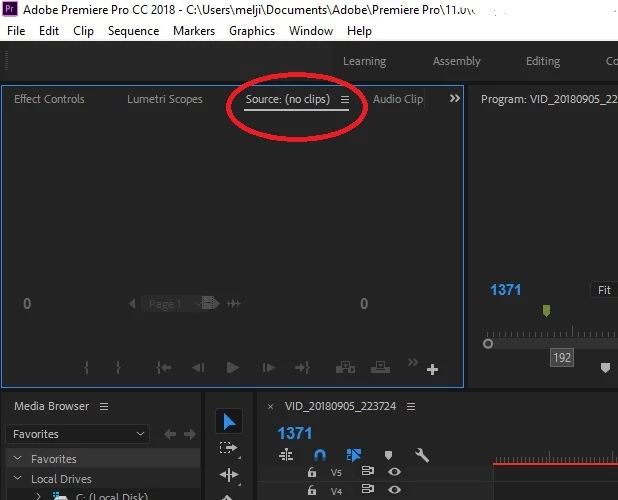Go to In point in Source monitor
The image size is (618, 500).
(164, 368)
